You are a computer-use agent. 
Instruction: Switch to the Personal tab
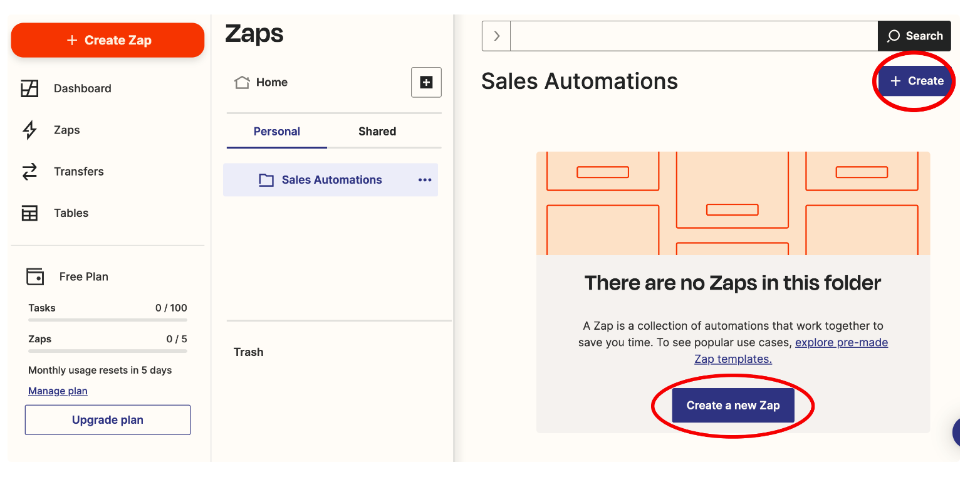[x=276, y=131]
